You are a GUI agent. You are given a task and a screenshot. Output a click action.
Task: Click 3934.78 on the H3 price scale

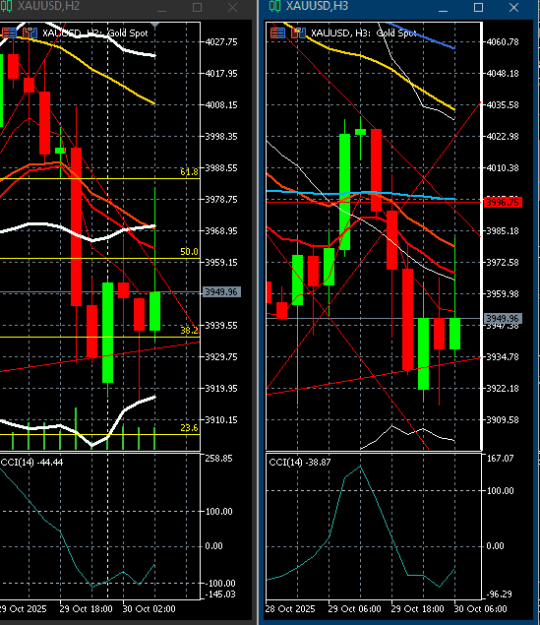coord(503,357)
